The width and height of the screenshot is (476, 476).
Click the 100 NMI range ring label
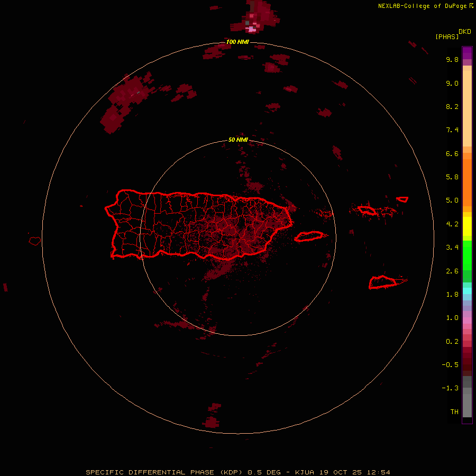pos(237,42)
